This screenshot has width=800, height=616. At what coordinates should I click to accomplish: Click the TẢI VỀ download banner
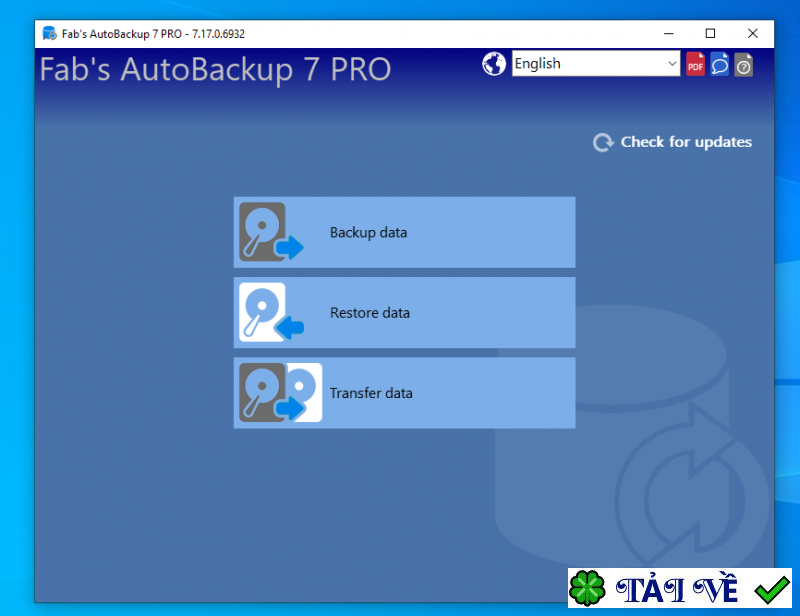pyautogui.click(x=680, y=588)
